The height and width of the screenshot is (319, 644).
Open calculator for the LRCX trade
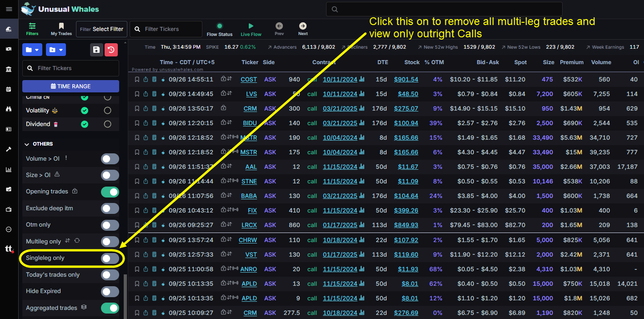point(154,225)
